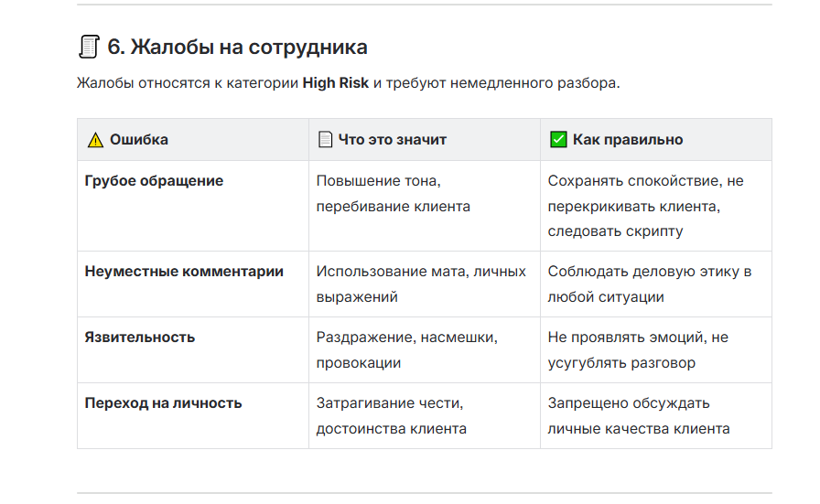
Task: Click the cell starting "Сохранять спокойствие"
Action: tap(645, 207)
